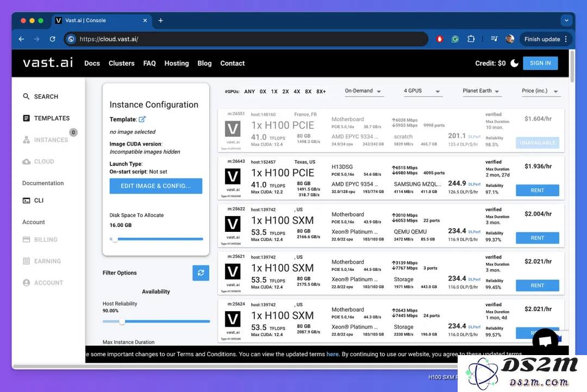Open the browser profile avatar
Image resolution: width=587 pixels, height=392 pixels.
click(509, 39)
